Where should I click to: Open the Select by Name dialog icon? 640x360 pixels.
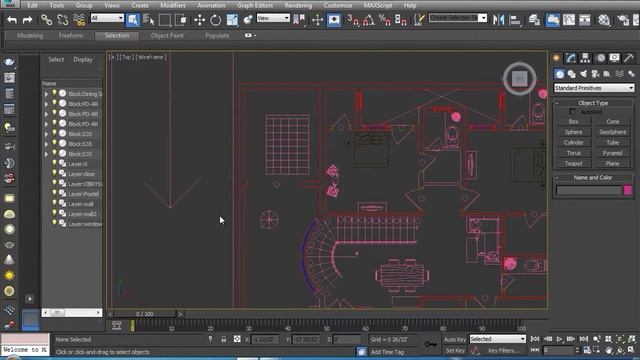149,20
